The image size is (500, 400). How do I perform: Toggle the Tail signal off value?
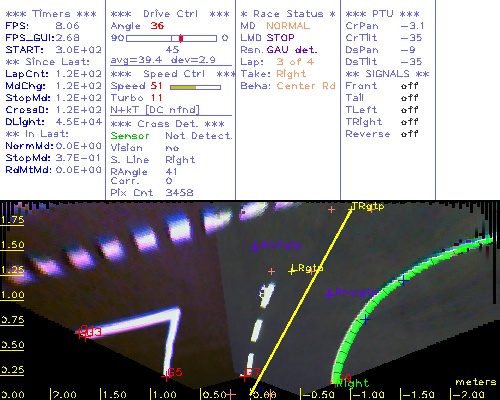410,98
